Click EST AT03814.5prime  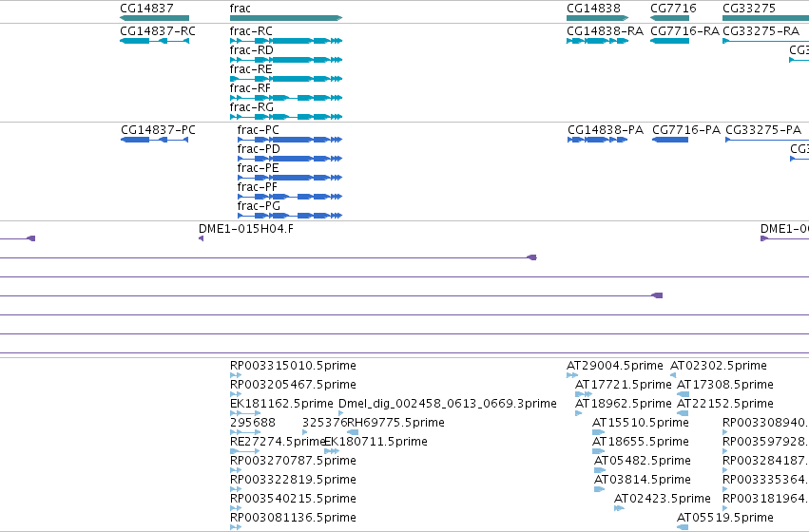[x=600, y=490]
